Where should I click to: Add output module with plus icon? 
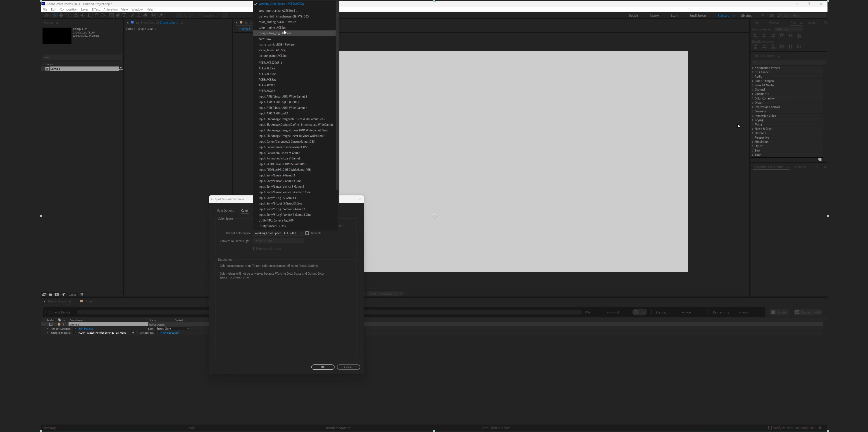point(133,333)
